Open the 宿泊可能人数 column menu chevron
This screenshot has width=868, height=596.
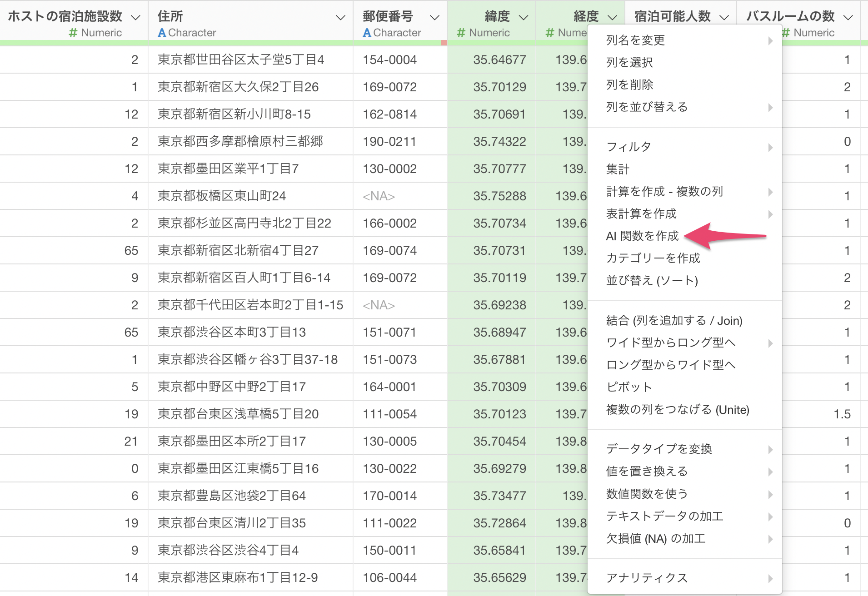[724, 18]
